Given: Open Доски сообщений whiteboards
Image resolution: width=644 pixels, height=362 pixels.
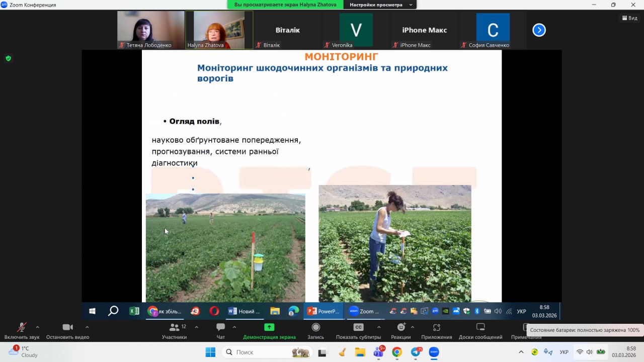Looking at the screenshot, I should click(480, 328).
